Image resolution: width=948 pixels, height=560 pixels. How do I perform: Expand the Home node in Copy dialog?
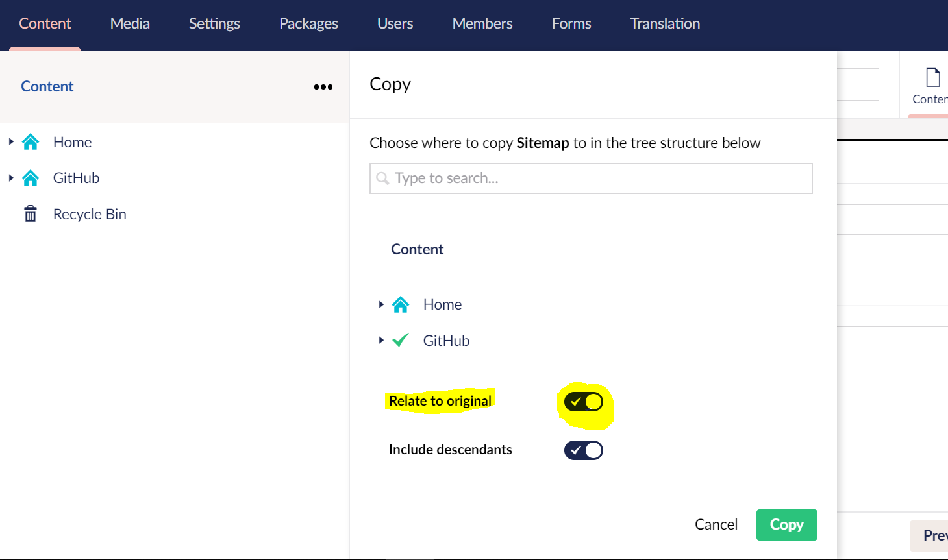[381, 304]
